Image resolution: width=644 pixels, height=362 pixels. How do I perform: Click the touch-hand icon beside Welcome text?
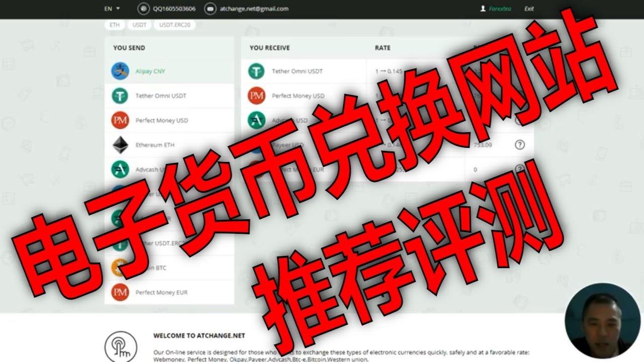[120, 346]
